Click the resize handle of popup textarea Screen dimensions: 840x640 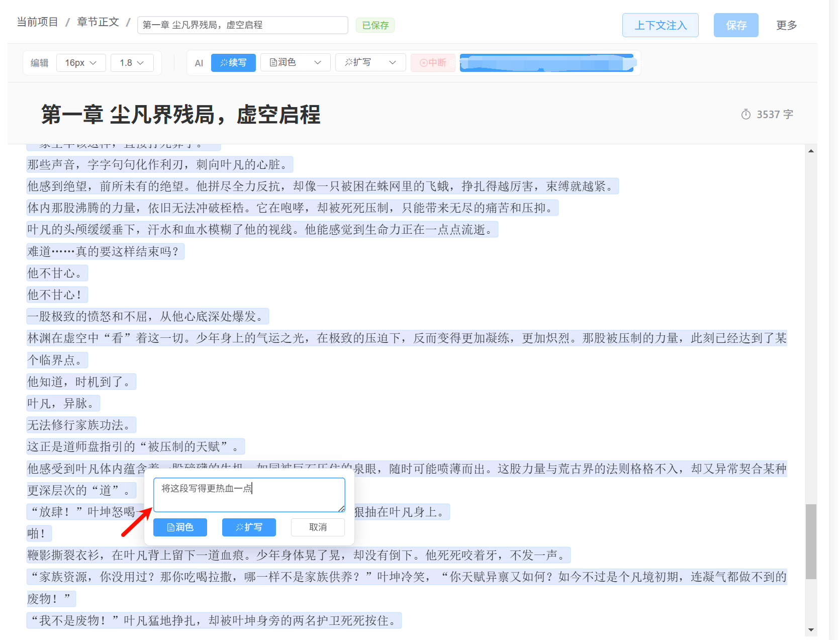(x=342, y=509)
